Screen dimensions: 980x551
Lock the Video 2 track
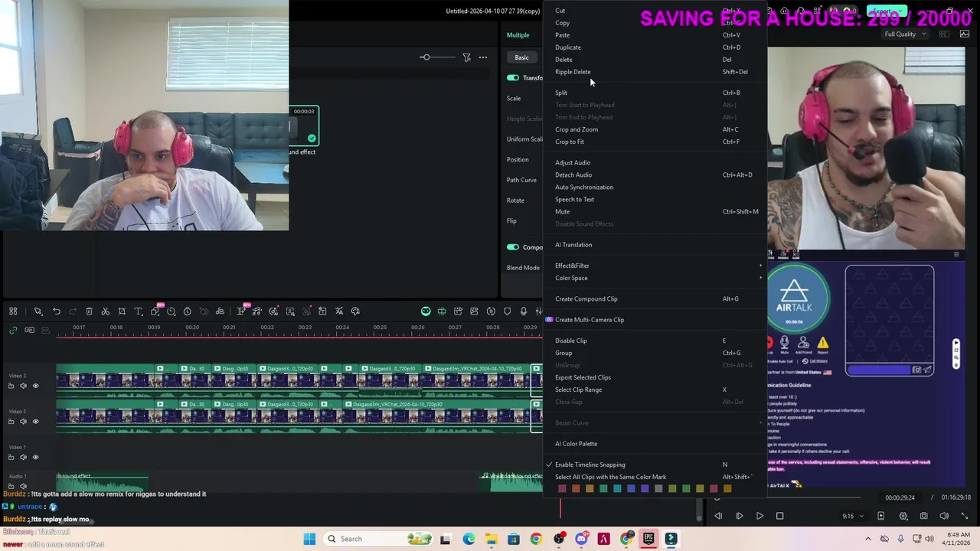11,422
